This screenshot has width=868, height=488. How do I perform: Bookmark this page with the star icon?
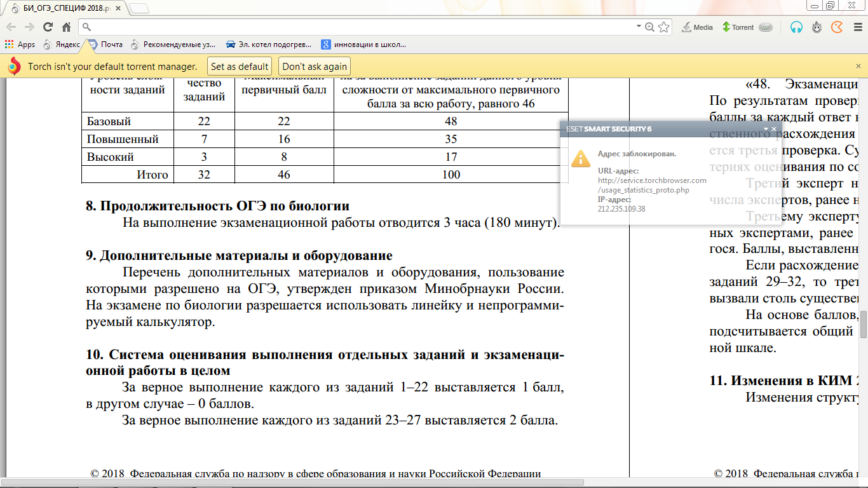coord(664,27)
